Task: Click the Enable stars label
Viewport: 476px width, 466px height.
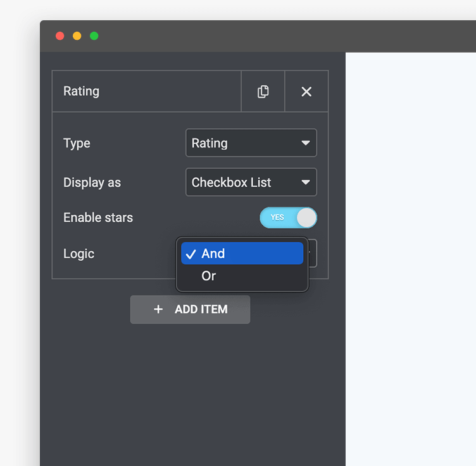Action: [x=98, y=218]
